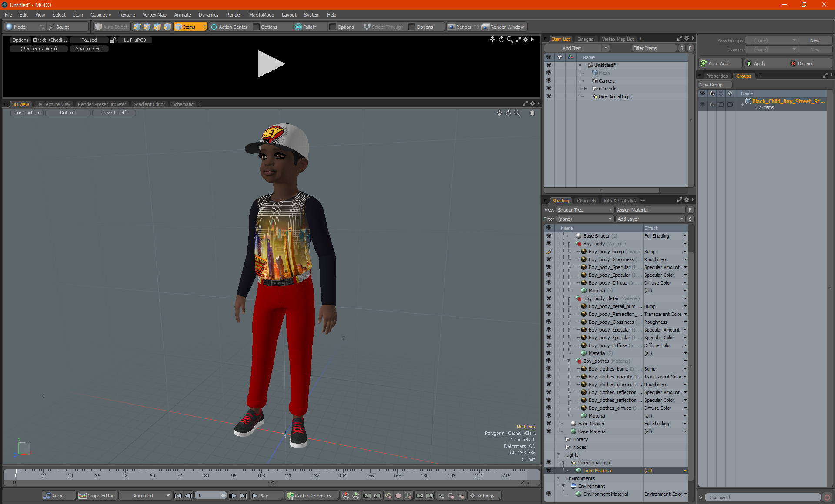
Task: Switch to Channels tab
Action: (586, 201)
